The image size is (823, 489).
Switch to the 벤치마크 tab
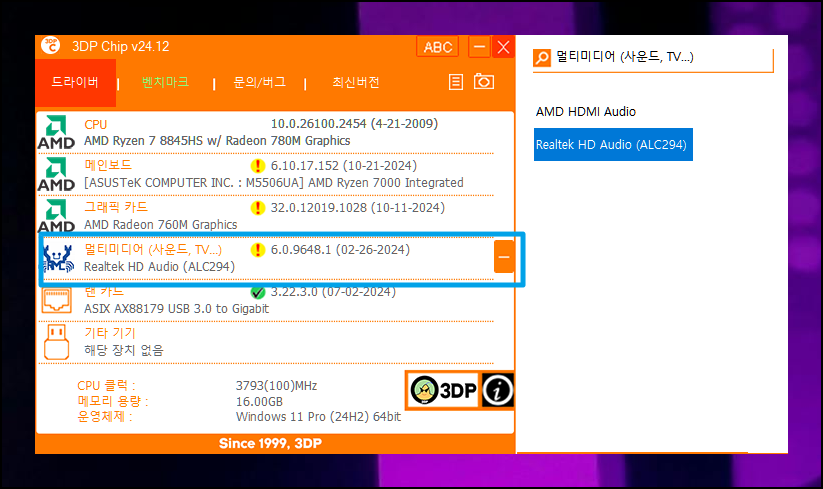coord(165,82)
